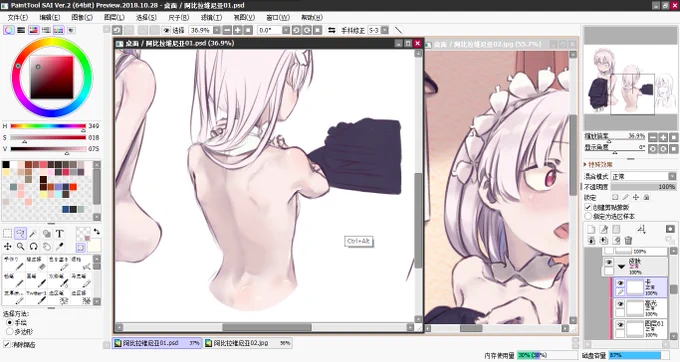
Task: Open the 编辑(E) menu
Action: [50, 17]
